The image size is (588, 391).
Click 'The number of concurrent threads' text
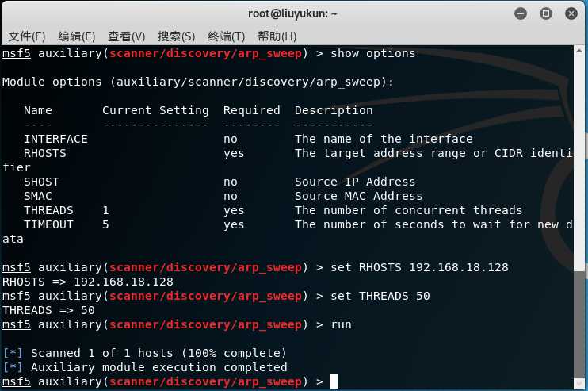click(x=408, y=210)
